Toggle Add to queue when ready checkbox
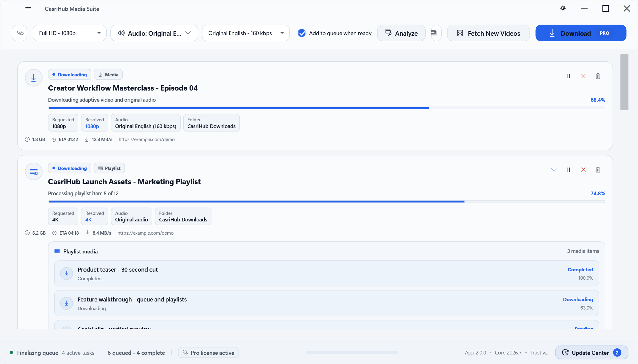 coord(302,33)
